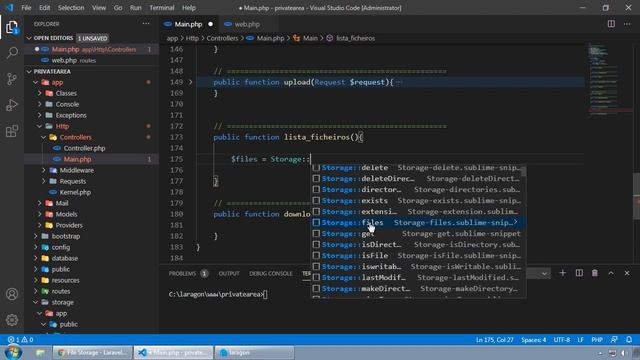This screenshot has height=360, width=640.
Task: Switch to Laragon taskbar item
Action: (x=254, y=352)
